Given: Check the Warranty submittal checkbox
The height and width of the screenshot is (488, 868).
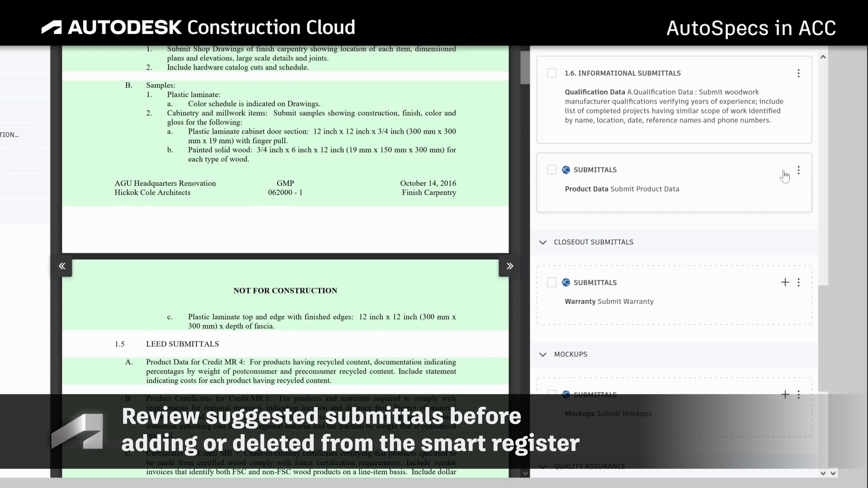Looking at the screenshot, I should [552, 282].
